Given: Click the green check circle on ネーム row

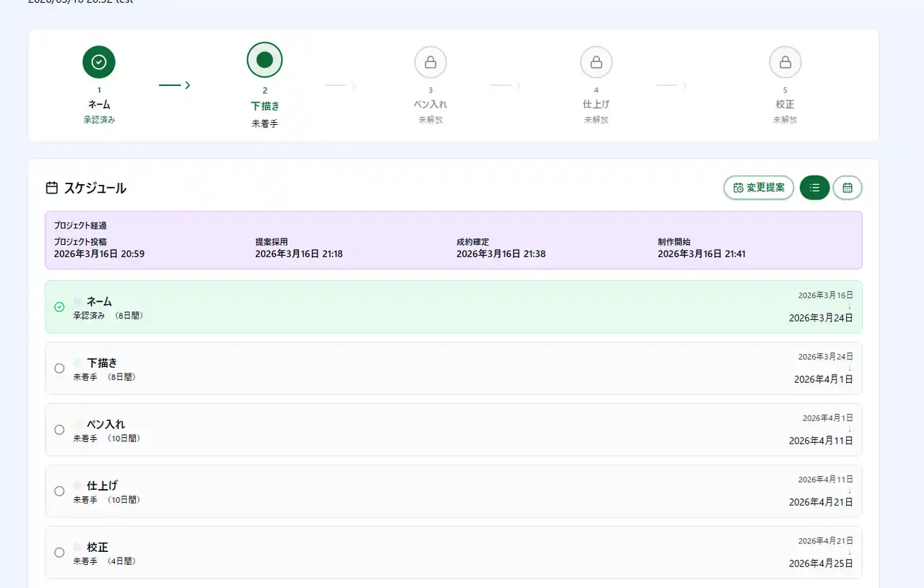Looking at the screenshot, I should [x=59, y=307].
